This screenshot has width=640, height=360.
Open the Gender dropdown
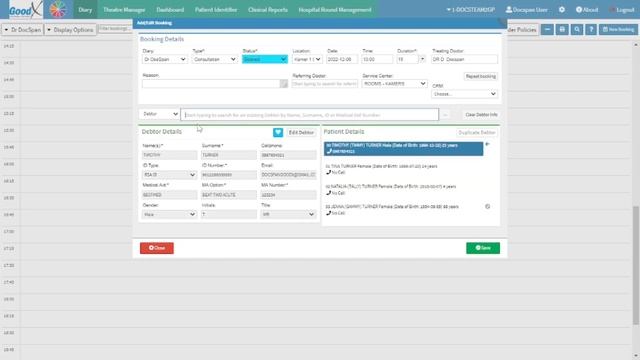(x=169, y=214)
